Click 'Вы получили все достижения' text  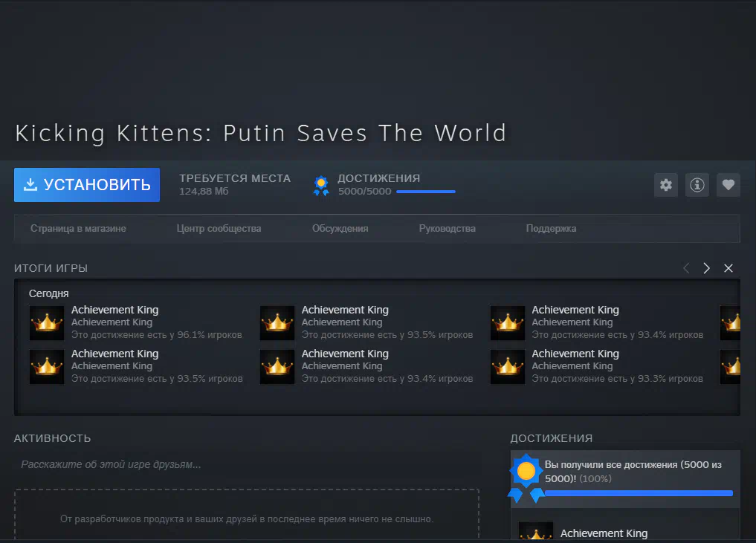point(633,472)
